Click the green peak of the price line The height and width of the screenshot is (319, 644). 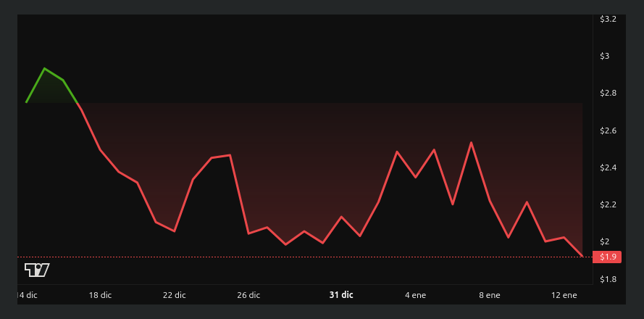click(x=44, y=69)
